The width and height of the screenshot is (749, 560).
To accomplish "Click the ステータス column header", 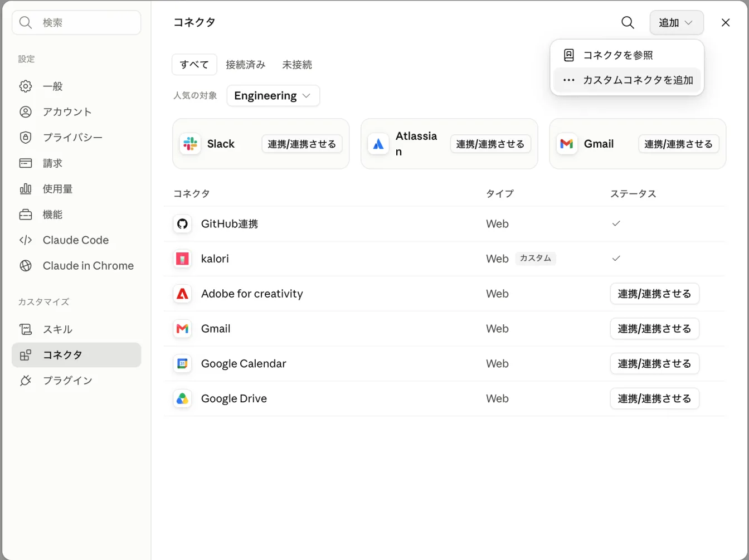I will [x=633, y=194].
